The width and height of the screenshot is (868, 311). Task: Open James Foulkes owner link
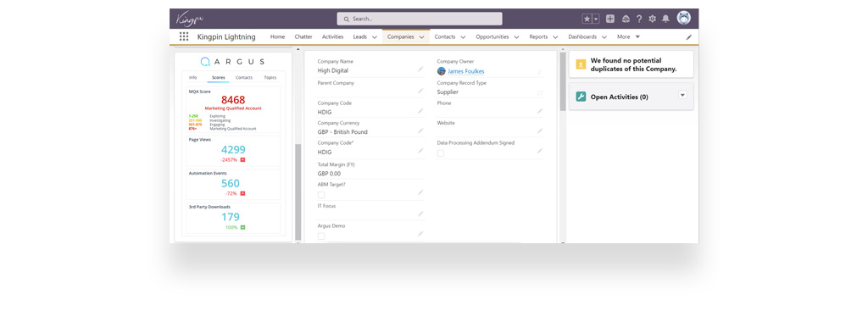click(x=465, y=71)
